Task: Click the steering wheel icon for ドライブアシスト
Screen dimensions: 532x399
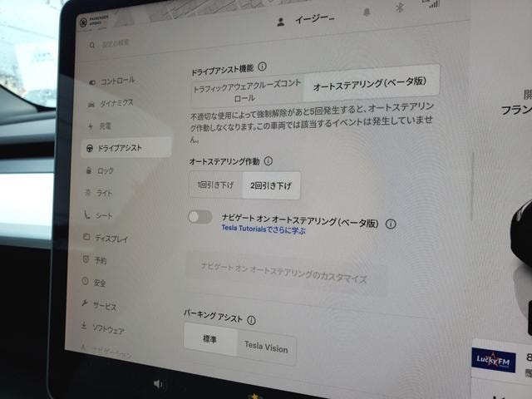Action: click(x=90, y=148)
